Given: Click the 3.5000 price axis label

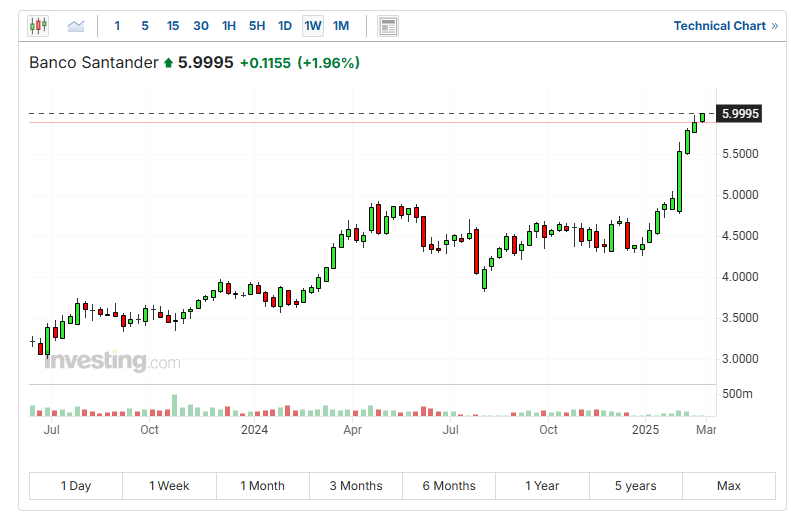Looking at the screenshot, I should [740, 318].
